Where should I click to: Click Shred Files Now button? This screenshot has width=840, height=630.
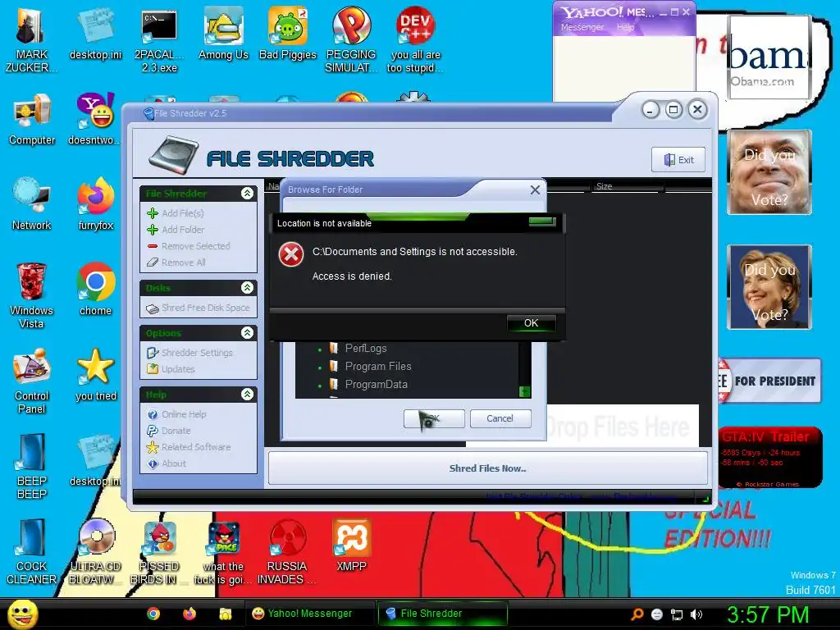click(487, 468)
